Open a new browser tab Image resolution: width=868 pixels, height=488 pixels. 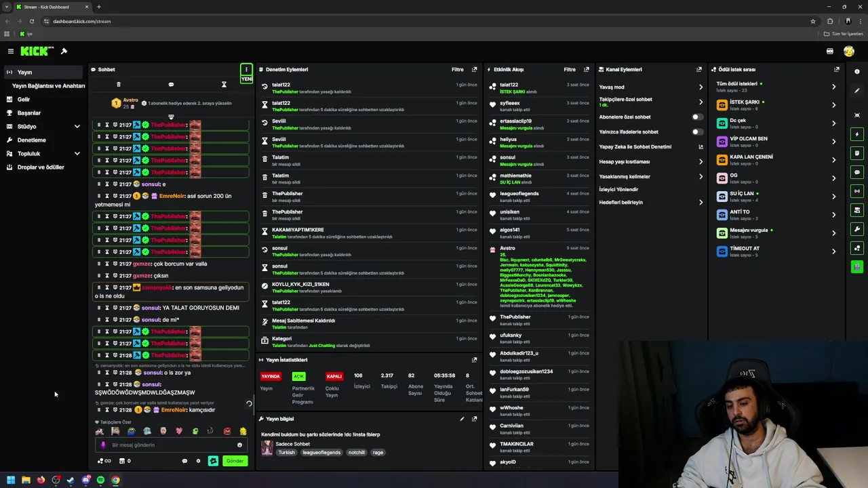[x=99, y=7]
